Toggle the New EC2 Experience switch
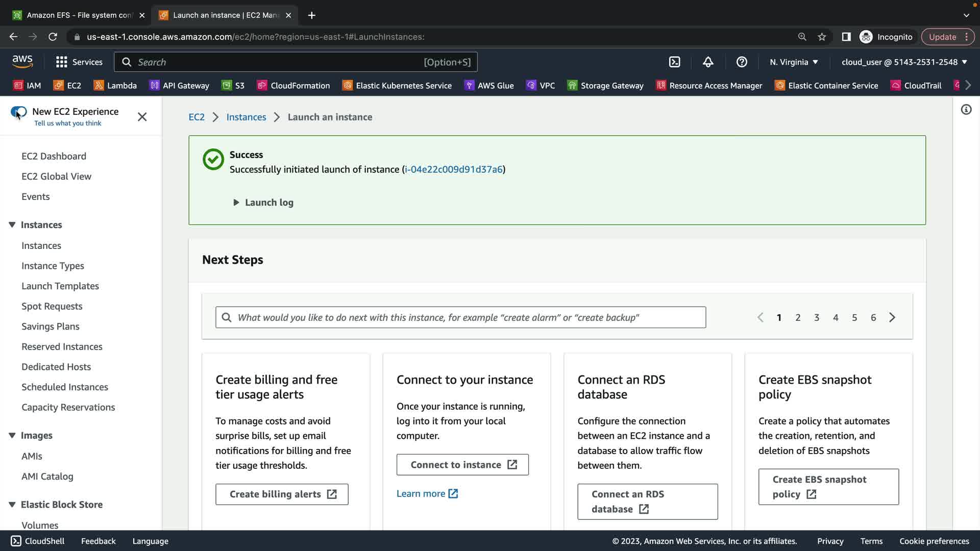Image resolution: width=980 pixels, height=551 pixels. 19,112
